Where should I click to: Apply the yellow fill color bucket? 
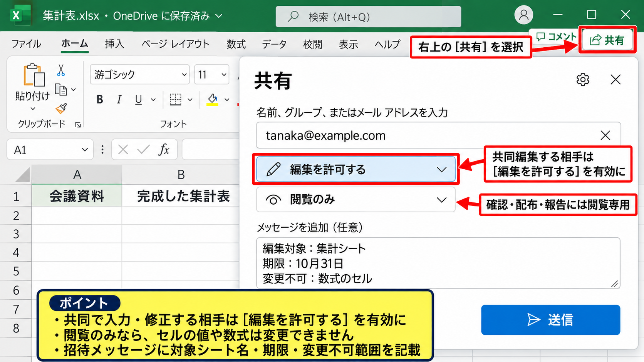coord(212,100)
